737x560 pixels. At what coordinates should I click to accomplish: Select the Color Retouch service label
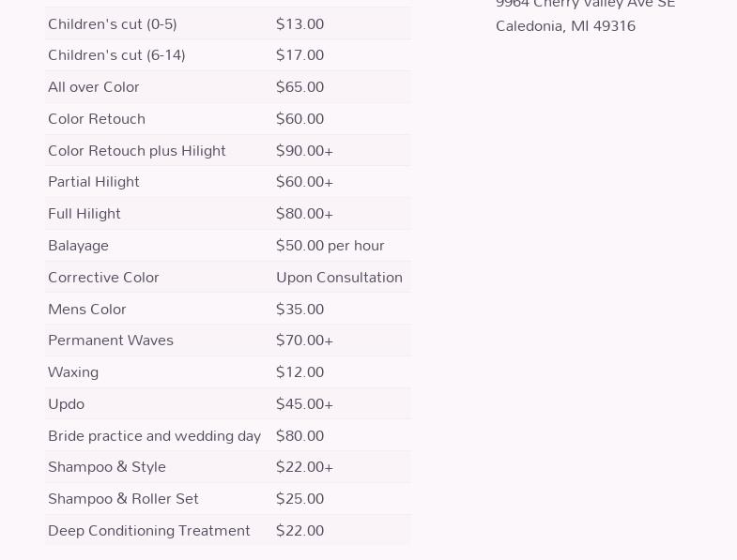click(x=97, y=119)
